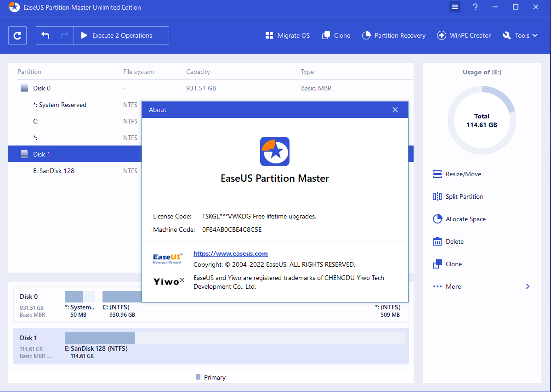Open the help question mark
This screenshot has width=551, height=392.
tap(475, 7)
